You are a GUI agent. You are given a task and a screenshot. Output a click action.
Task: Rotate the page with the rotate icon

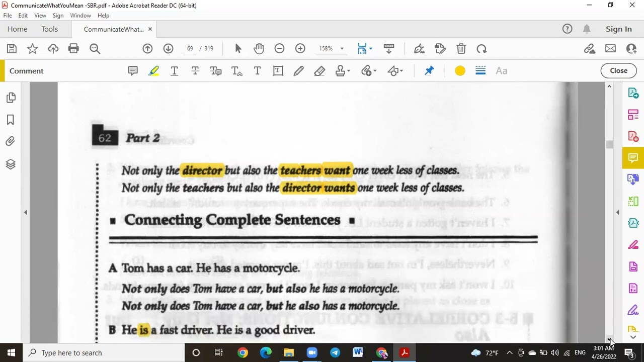tap(481, 49)
